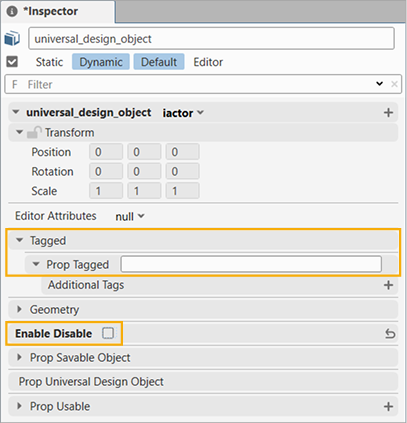The height and width of the screenshot is (423, 407).
Task: Clear the filter with the X icon
Action: [x=394, y=84]
